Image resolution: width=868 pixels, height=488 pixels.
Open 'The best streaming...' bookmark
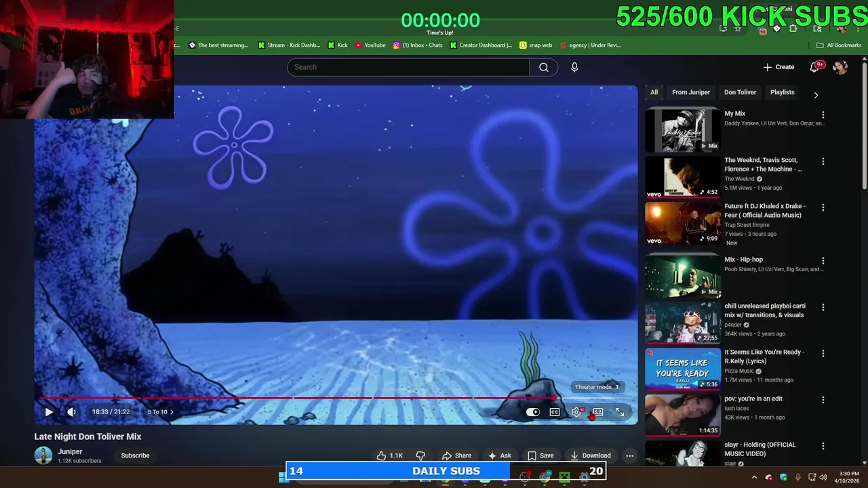tap(218, 45)
